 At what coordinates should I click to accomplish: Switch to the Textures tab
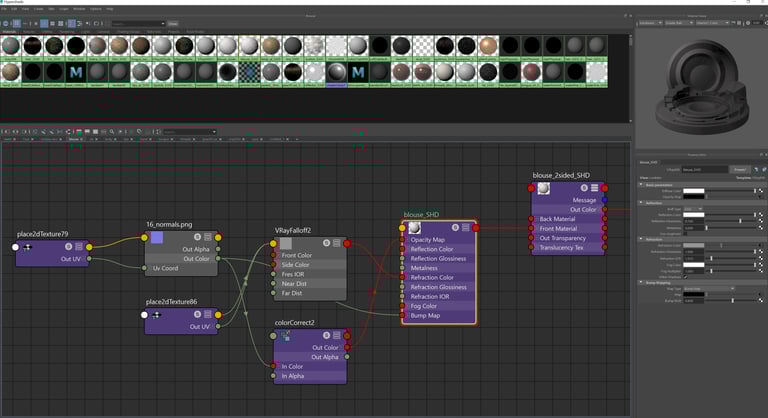[x=28, y=32]
